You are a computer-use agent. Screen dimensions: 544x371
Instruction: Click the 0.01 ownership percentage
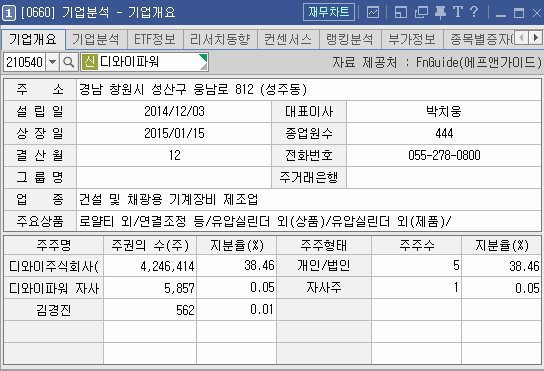pos(262,309)
